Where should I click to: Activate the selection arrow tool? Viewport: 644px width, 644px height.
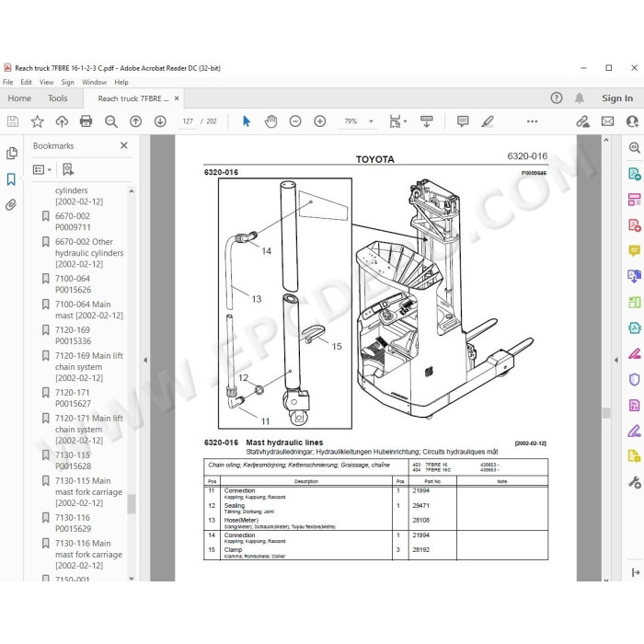(247, 121)
